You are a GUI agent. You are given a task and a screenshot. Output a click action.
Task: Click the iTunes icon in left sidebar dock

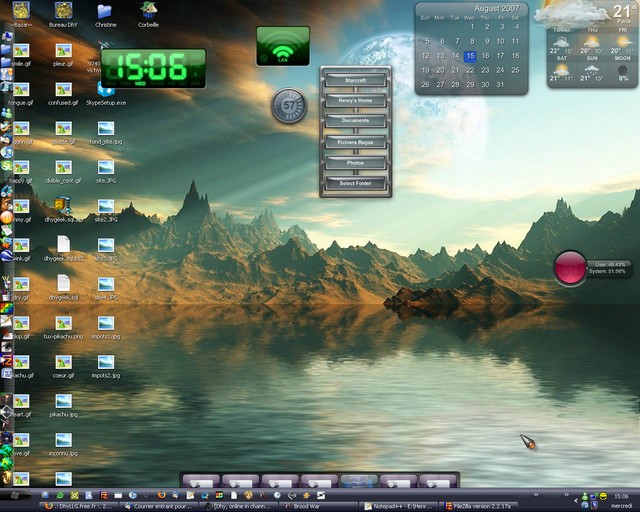coord(6,152)
